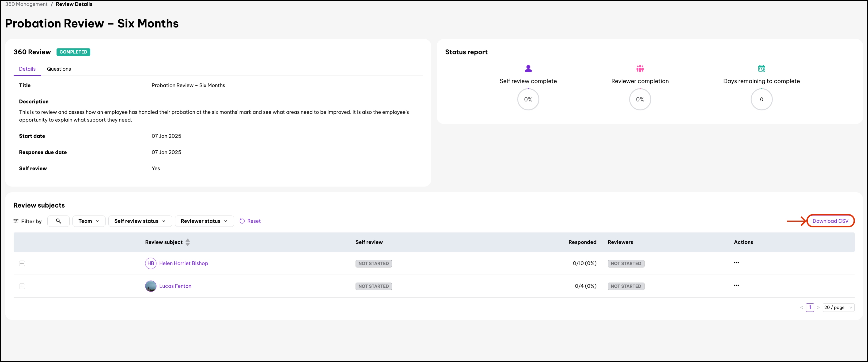The image size is (868, 362).
Task: Click the Days remaining calendar icon
Action: tap(761, 69)
